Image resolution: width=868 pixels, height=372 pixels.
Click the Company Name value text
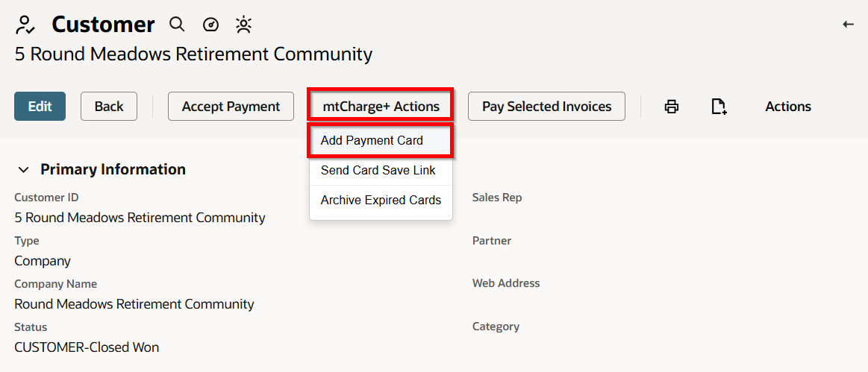coord(134,304)
